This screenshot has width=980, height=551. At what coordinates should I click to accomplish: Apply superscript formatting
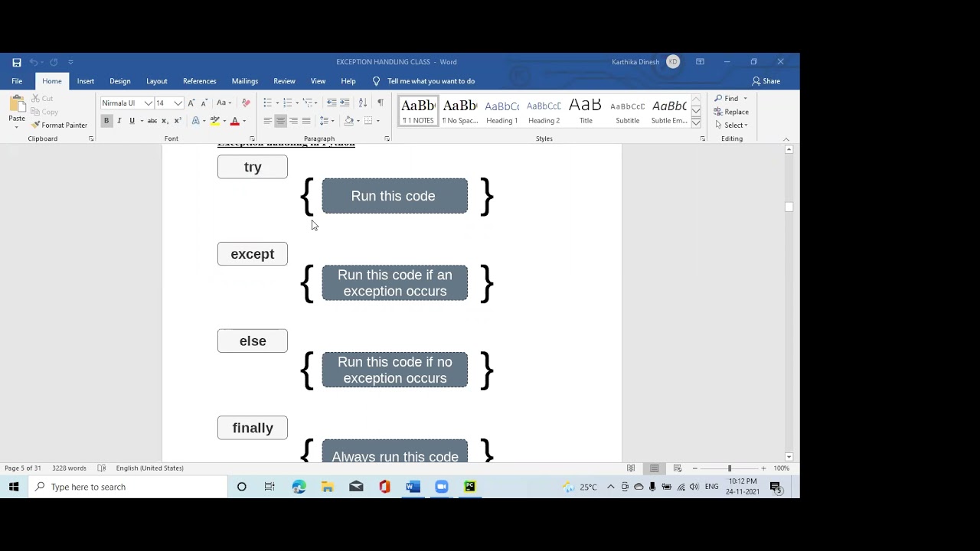point(178,121)
